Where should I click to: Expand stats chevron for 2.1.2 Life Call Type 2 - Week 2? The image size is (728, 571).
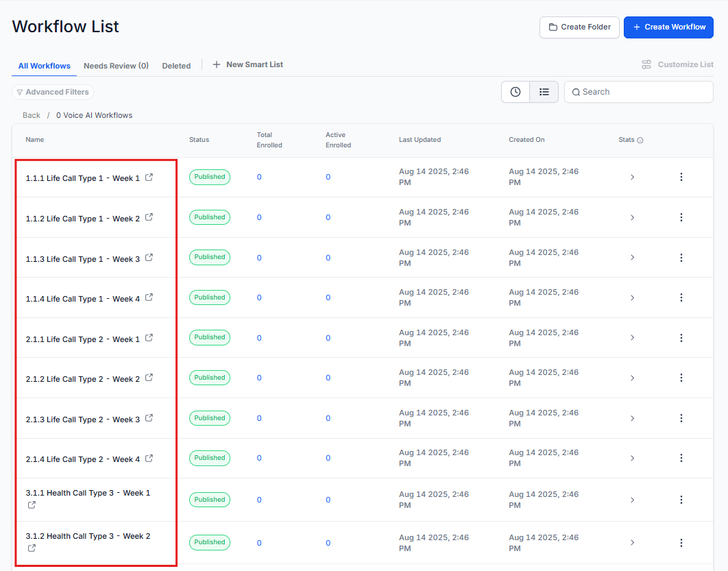pos(632,378)
